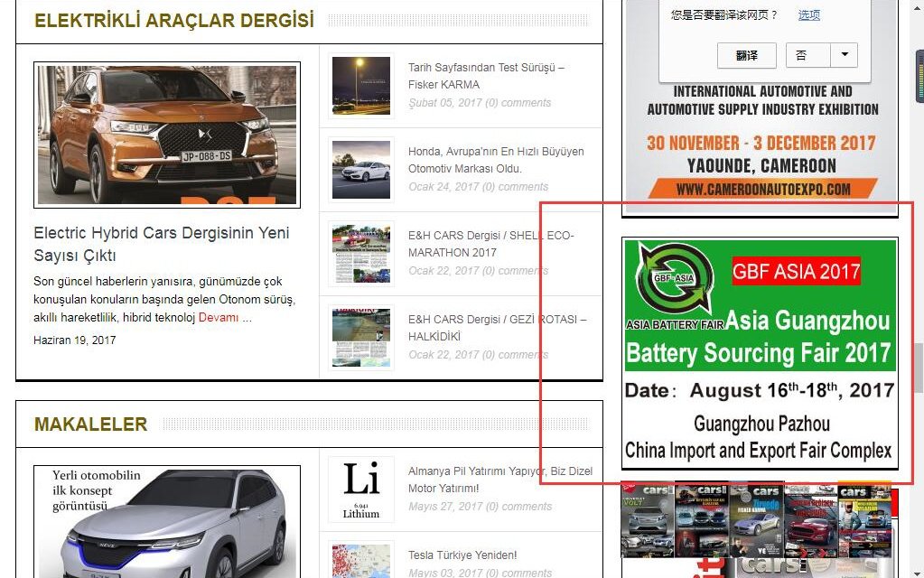Click the Cameroon Auto Expo banner ad

(x=761, y=135)
